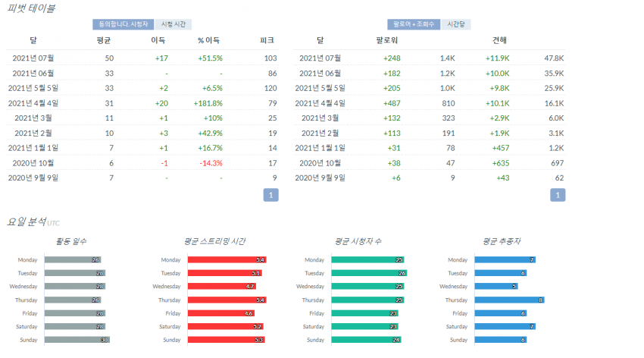Click Sunday bar in 평균 시청자 수 chart
The image size is (644, 358).
[367, 340]
